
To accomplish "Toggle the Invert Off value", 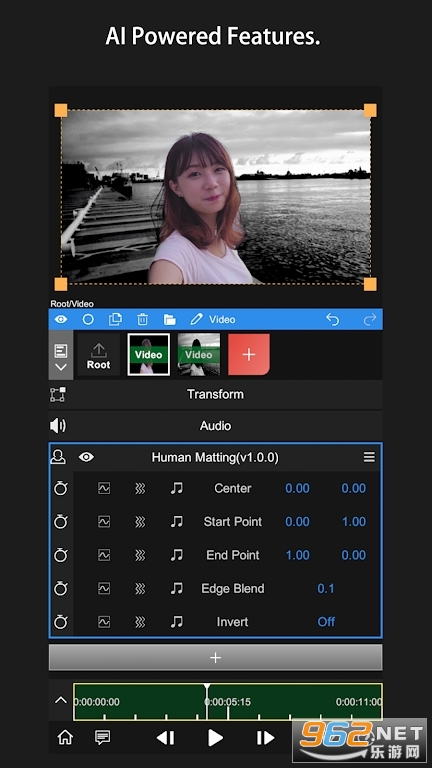I will pyautogui.click(x=326, y=622).
